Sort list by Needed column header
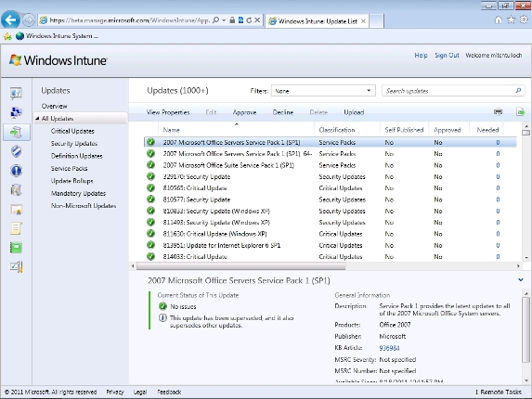This screenshot has height=399, width=532. point(487,130)
